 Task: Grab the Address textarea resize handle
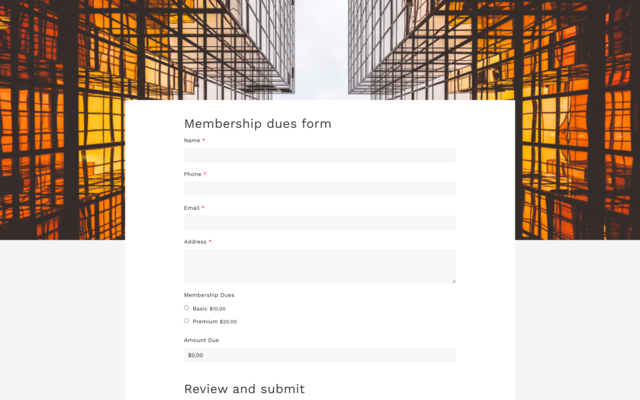pyautogui.click(x=453, y=281)
